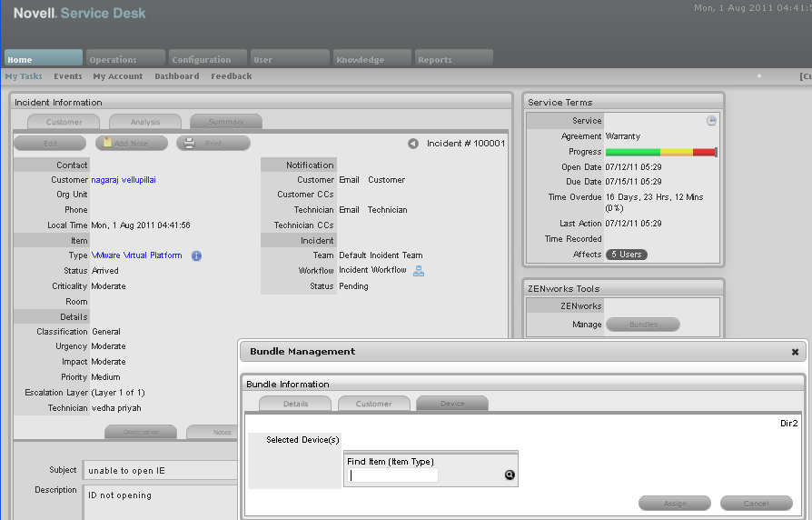Click the Add Note button
Viewport: 812px width, 520px height.
pyautogui.click(x=132, y=143)
